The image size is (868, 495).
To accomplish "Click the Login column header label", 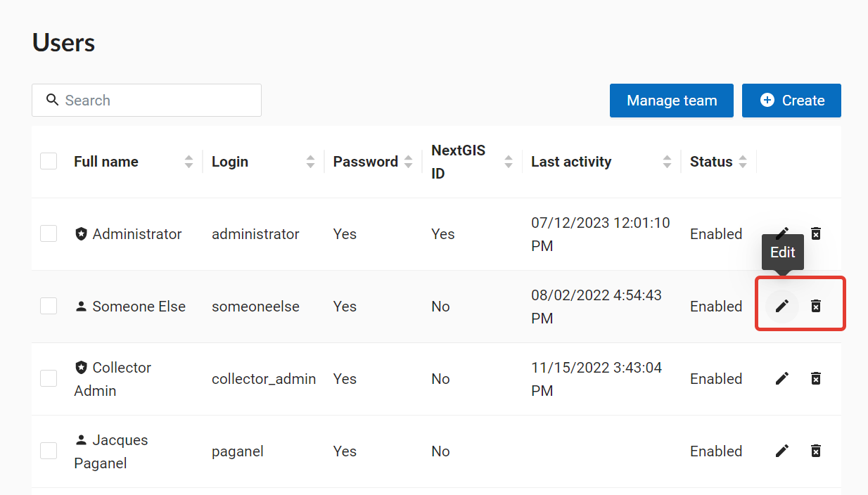I will (x=230, y=162).
